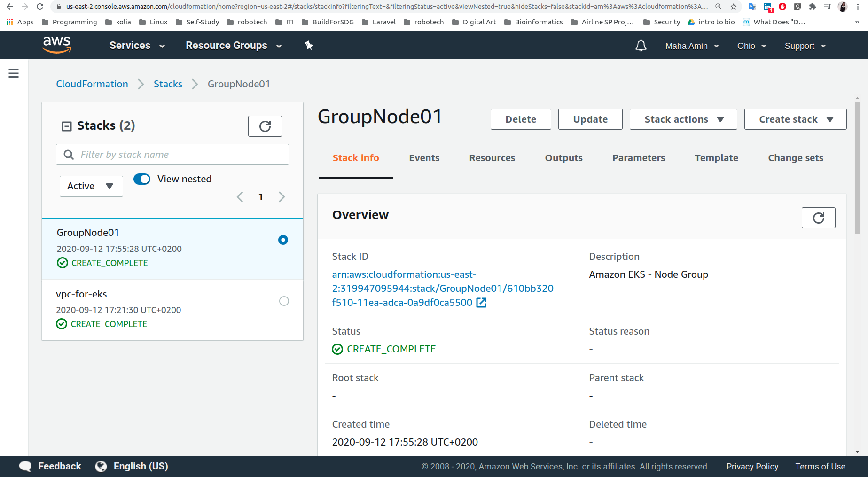The height and width of the screenshot is (477, 868).
Task: Open the notifications bell
Action: [641, 46]
